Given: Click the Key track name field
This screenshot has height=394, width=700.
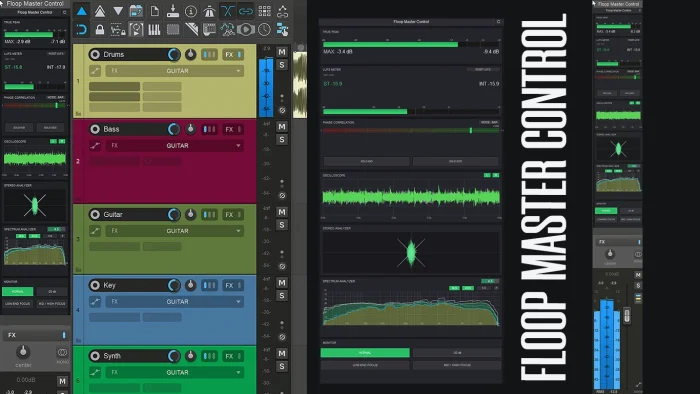Looking at the screenshot, I should click(129, 285).
